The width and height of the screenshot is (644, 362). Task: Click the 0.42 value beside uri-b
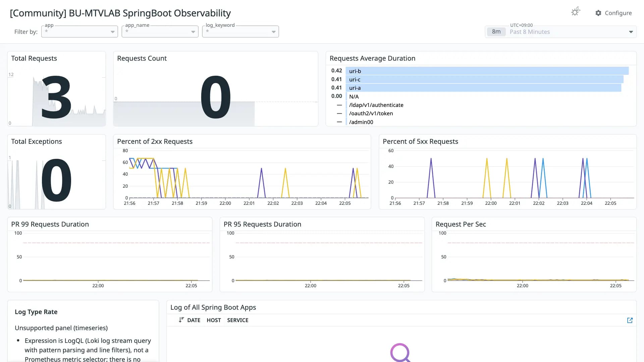coord(336,71)
